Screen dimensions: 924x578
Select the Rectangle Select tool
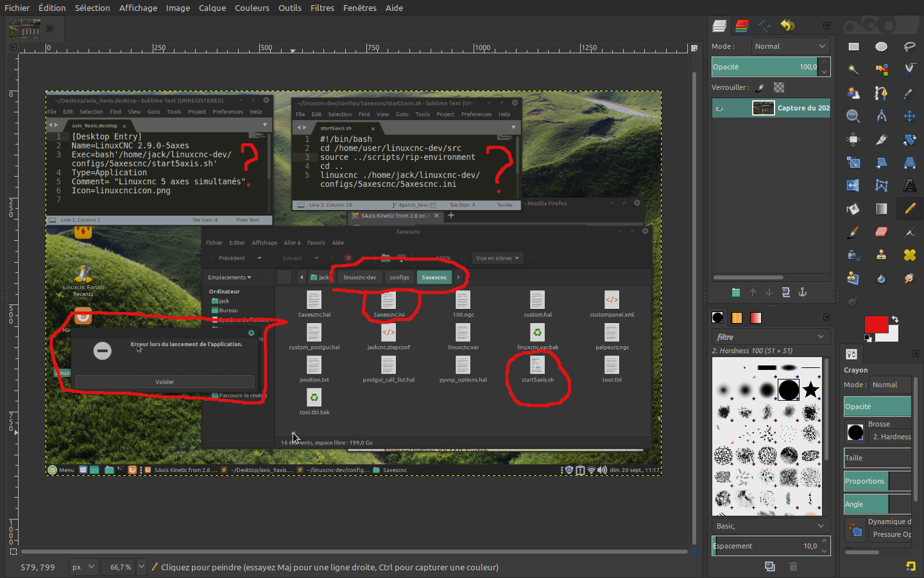point(853,47)
